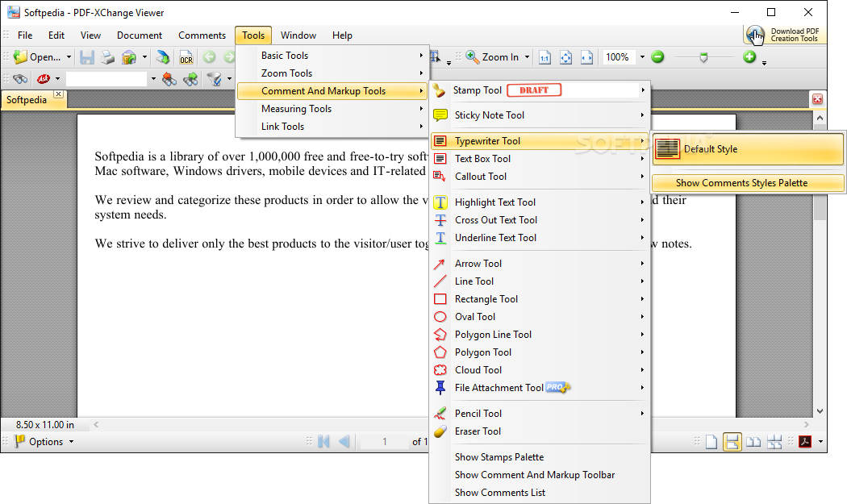Expand the Zoom In tool dropdown arrow
847x504 pixels.
pyautogui.click(x=527, y=56)
